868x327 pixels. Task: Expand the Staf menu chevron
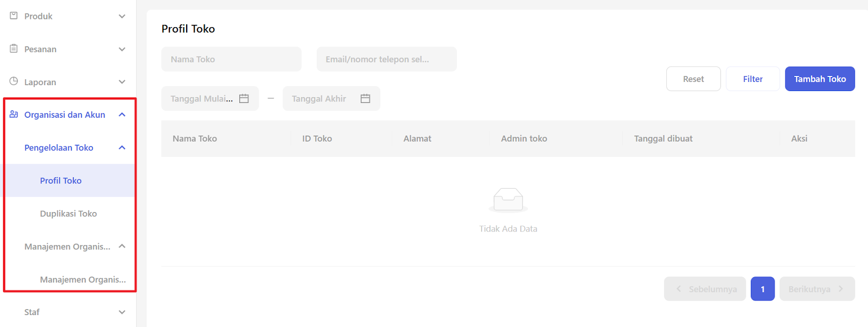point(122,312)
